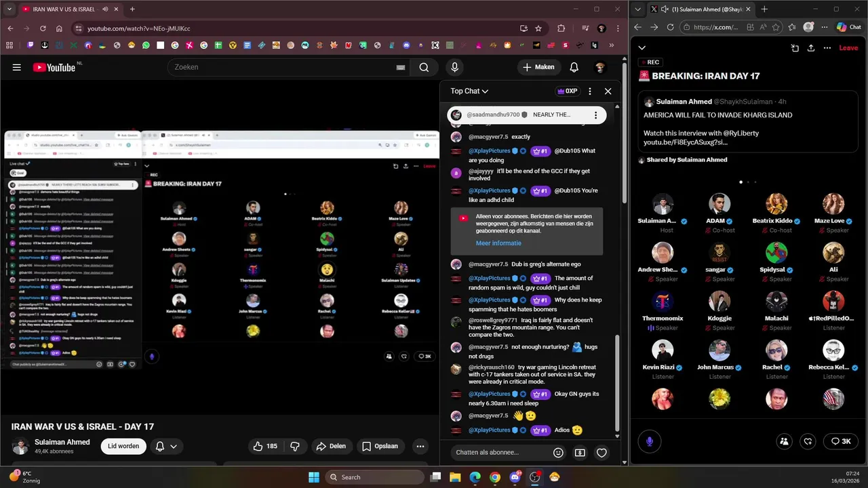The height and width of the screenshot is (488, 868).
Task: Open the 3K comments in Space
Action: pyautogui.click(x=841, y=441)
